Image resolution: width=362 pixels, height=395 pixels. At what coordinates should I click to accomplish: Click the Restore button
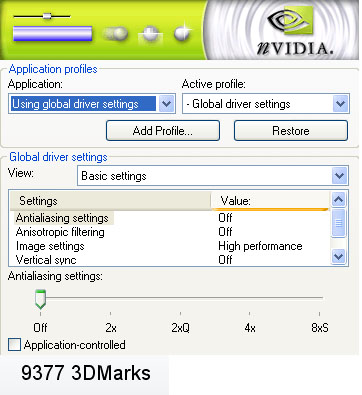point(291,131)
